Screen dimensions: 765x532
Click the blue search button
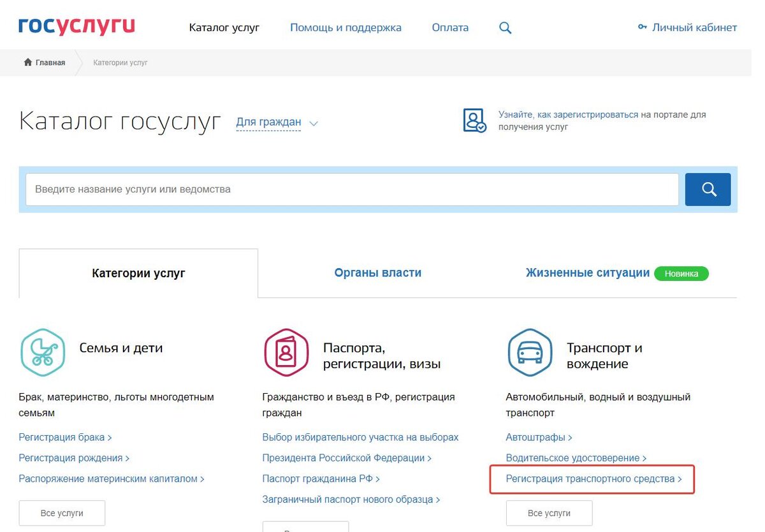(708, 189)
